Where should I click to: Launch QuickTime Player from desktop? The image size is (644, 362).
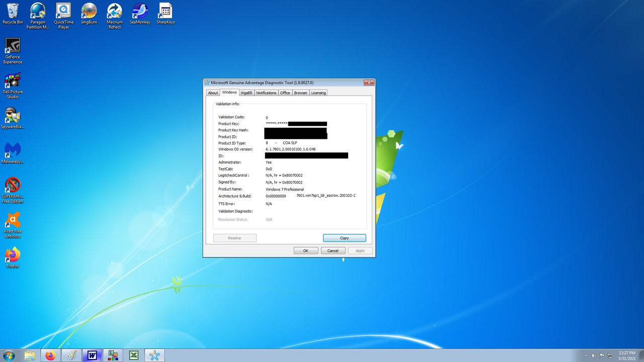[63, 16]
